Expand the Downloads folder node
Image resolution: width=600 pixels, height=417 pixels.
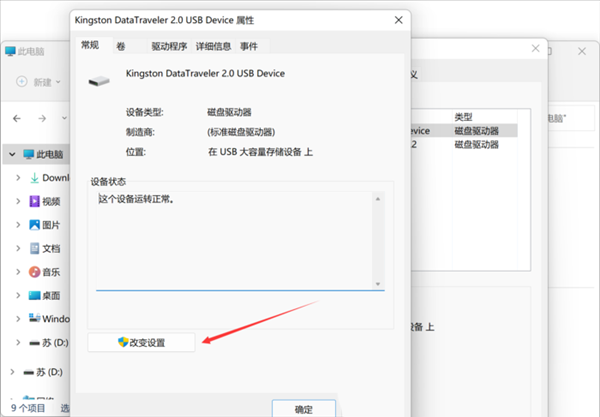(x=18, y=178)
